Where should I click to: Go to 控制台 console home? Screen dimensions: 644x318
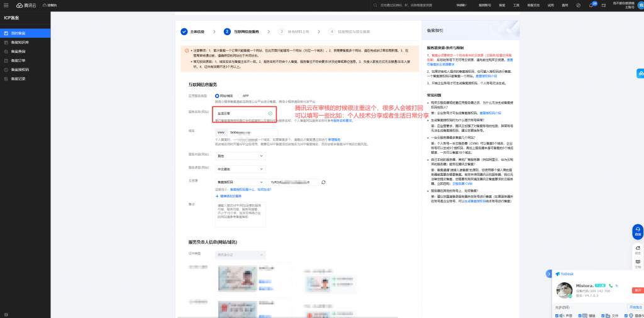[49, 5]
